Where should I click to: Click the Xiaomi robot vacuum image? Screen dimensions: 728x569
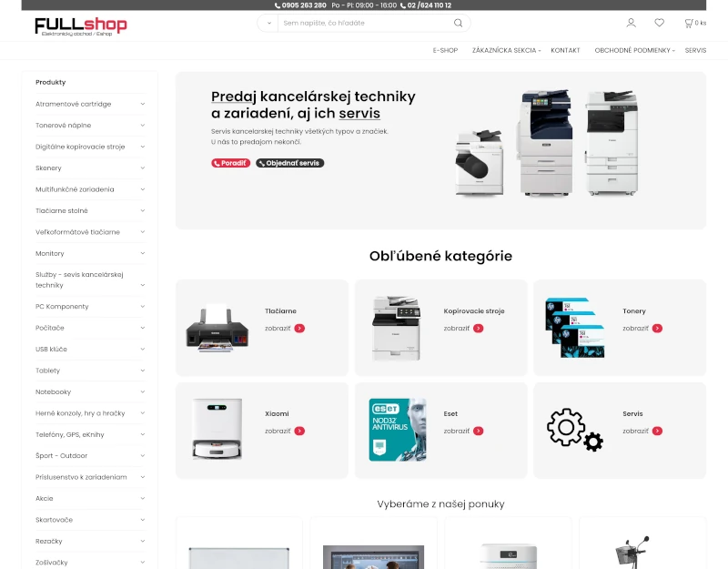coord(217,429)
